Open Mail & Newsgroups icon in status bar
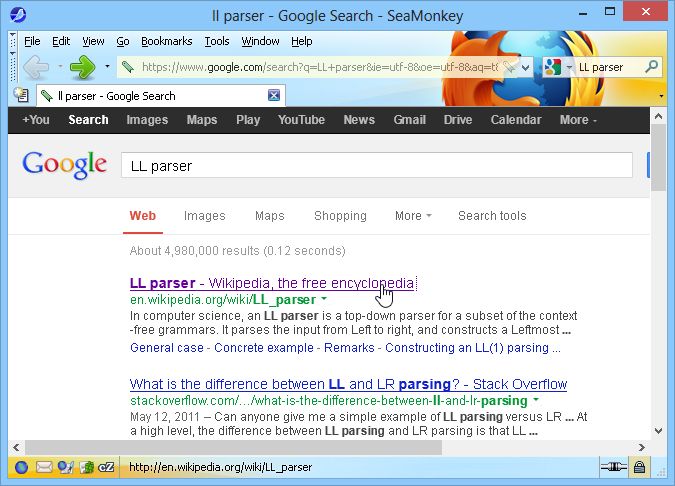 (44, 467)
